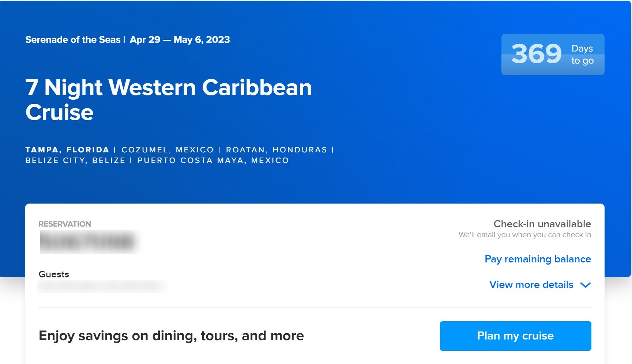Click the Serenade of the Seas ship name
Viewport: 632px width, 364px height.
(x=72, y=39)
